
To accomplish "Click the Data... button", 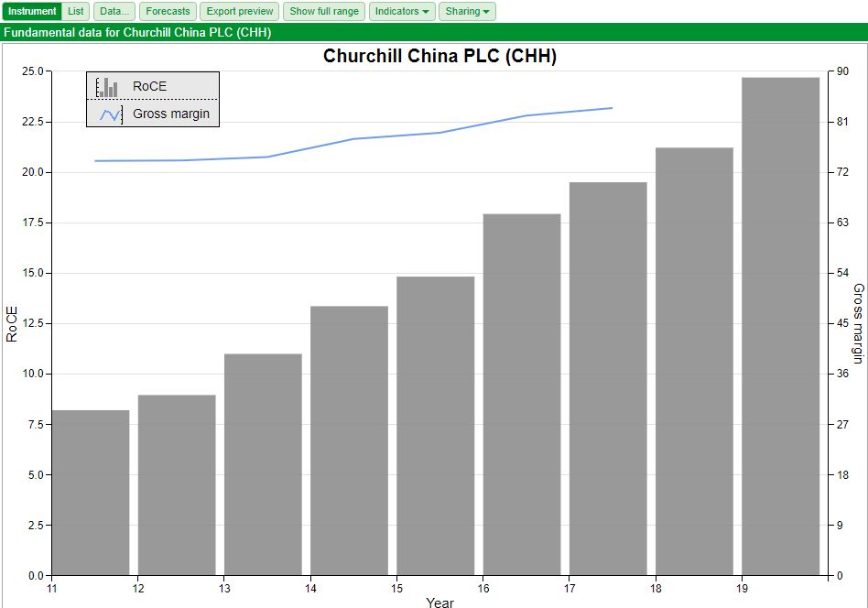I will pos(114,11).
